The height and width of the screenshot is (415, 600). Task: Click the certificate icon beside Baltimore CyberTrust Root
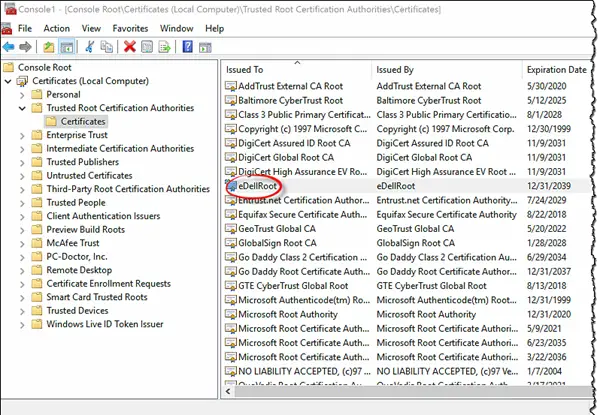pos(231,101)
